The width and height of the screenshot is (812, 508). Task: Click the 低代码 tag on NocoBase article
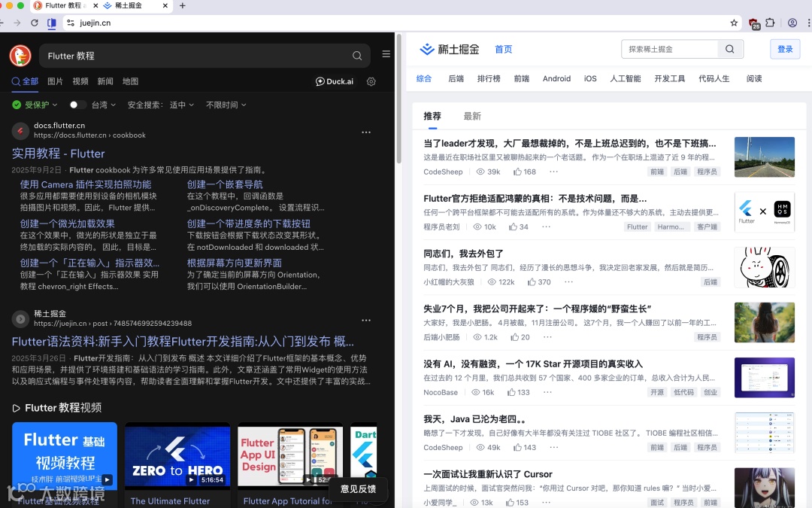[x=683, y=392]
